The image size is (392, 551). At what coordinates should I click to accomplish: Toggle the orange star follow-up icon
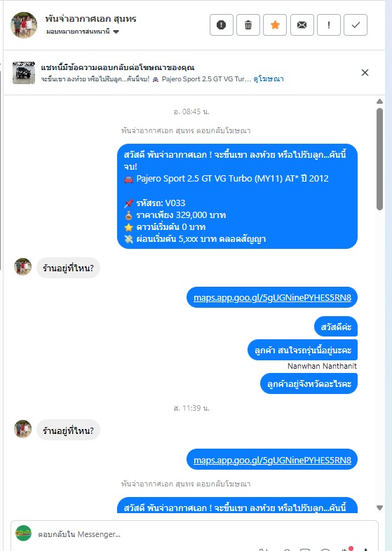tap(275, 25)
